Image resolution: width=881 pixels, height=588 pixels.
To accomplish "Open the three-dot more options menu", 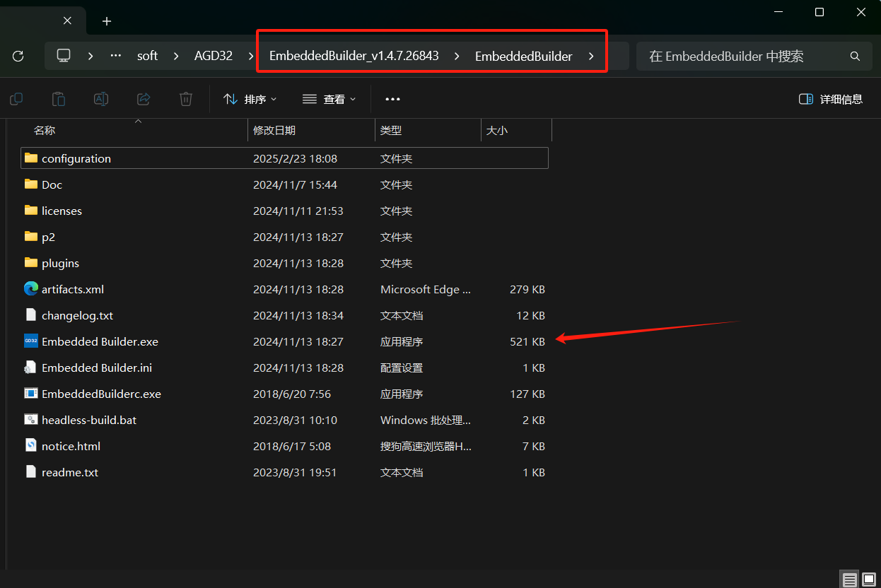I will [x=392, y=99].
